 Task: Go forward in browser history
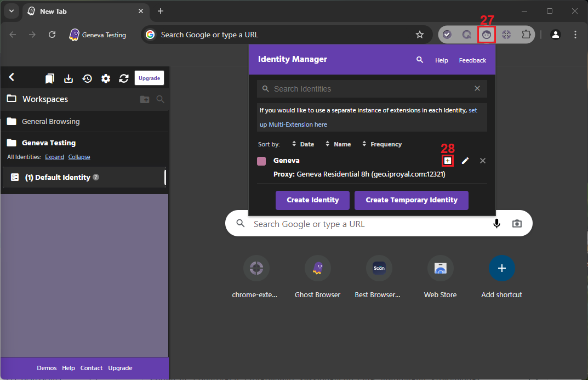32,35
